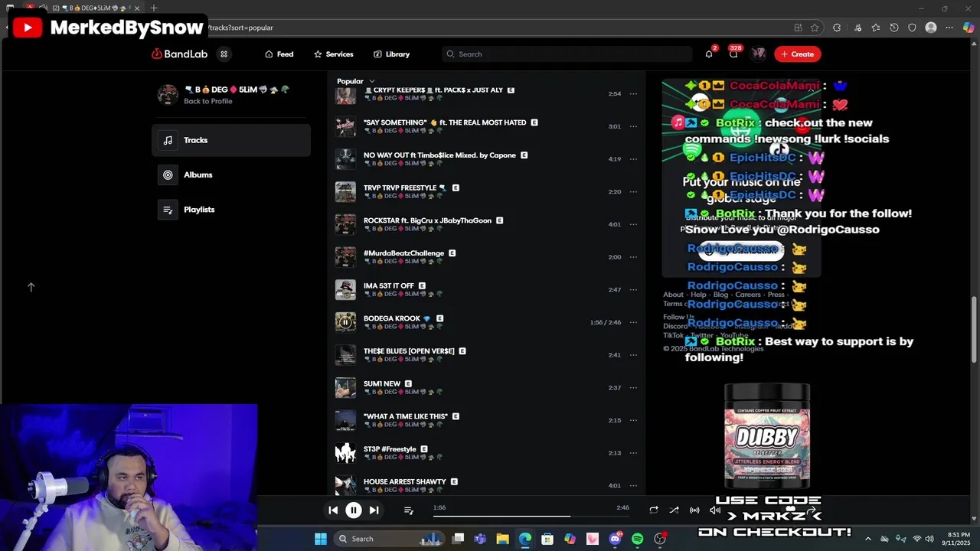The image size is (980, 551).
Task: Open OBS Studio from the taskbar
Action: (x=660, y=539)
